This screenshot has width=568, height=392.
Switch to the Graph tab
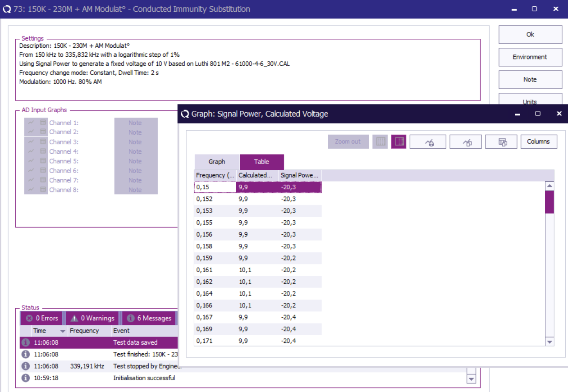point(217,162)
